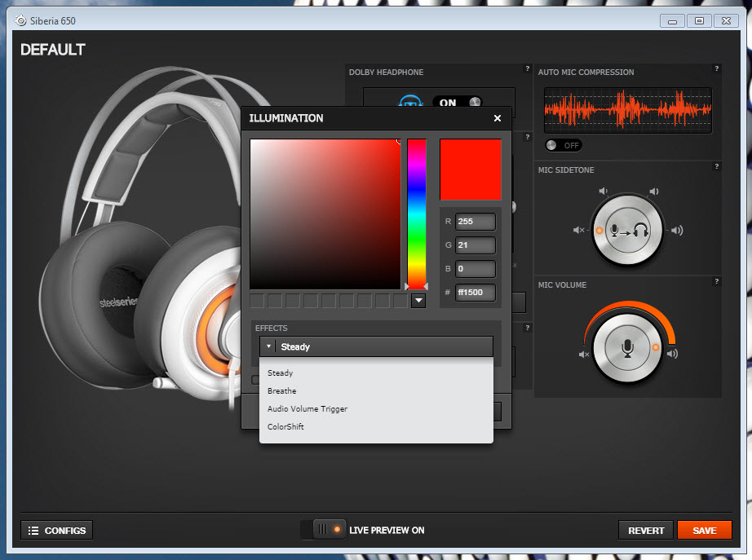Click the R value field showing 255
Image resolution: width=752 pixels, height=560 pixels.
click(475, 222)
